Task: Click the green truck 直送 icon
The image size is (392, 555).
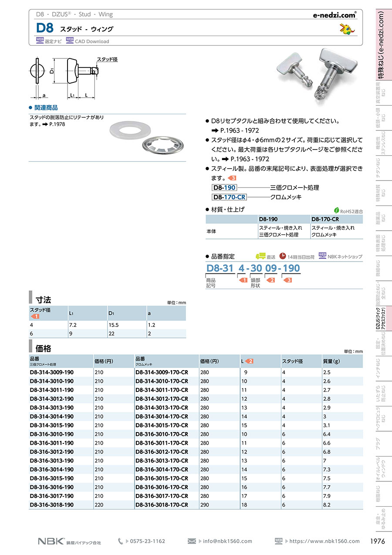Action: (x=260, y=255)
